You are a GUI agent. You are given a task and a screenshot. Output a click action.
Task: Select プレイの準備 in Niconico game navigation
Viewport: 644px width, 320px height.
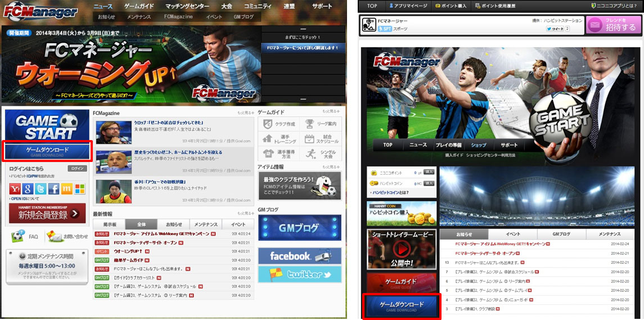tap(448, 145)
